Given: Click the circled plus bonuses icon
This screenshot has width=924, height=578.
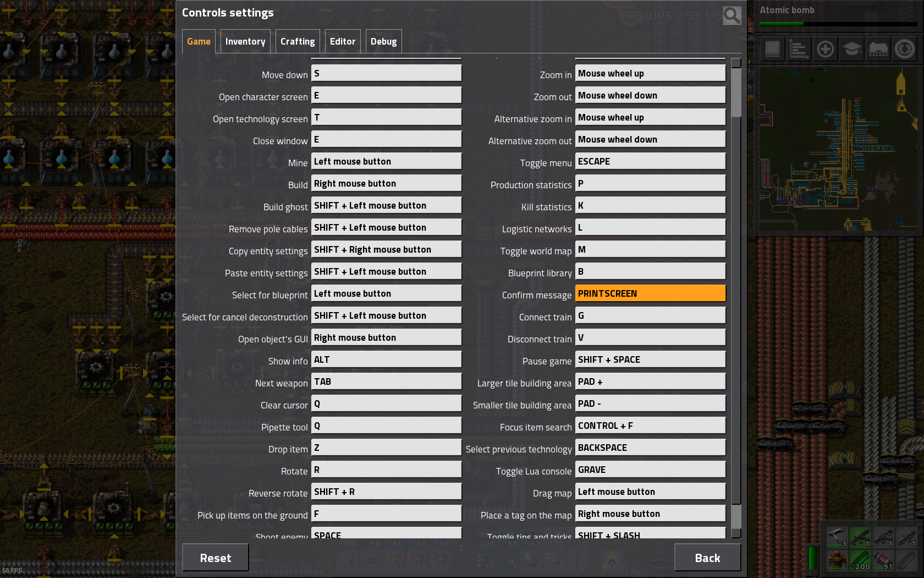Looking at the screenshot, I should [x=825, y=49].
